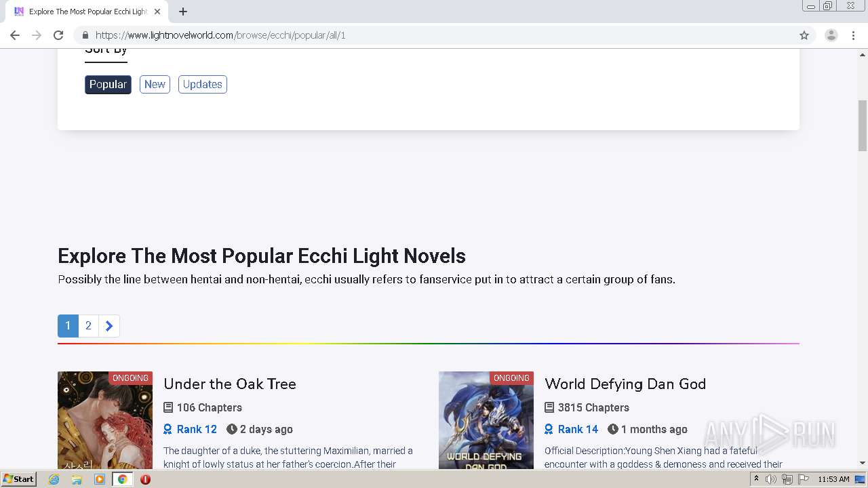Viewport: 868px width, 488px height.
Task: Click the taskbar clock showing 11:53 AM
Action: (833, 479)
